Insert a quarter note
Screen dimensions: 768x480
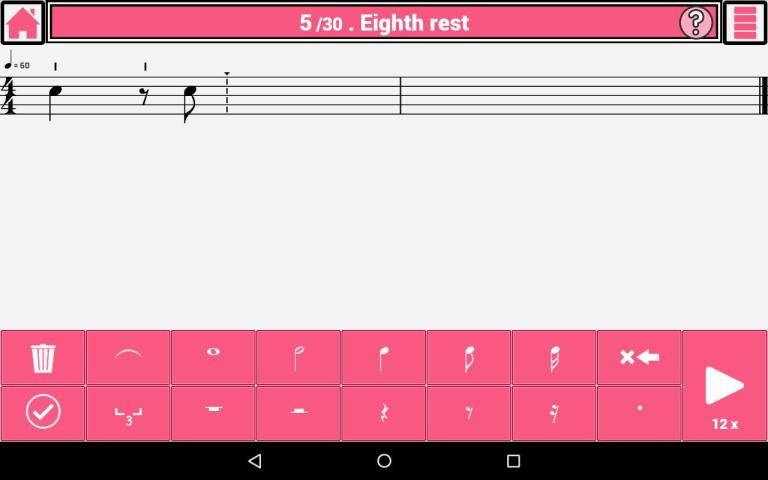point(384,358)
